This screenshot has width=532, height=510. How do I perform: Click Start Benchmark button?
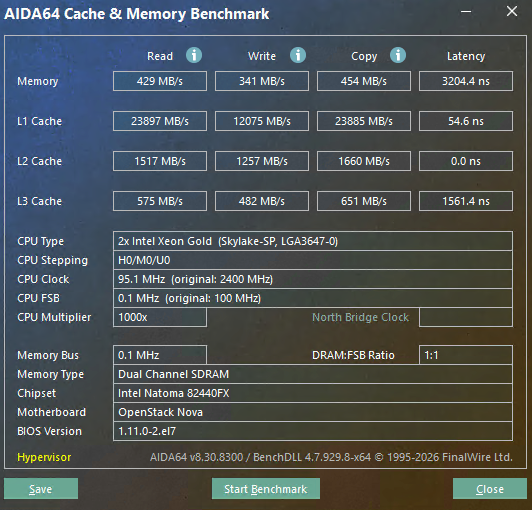[266, 489]
